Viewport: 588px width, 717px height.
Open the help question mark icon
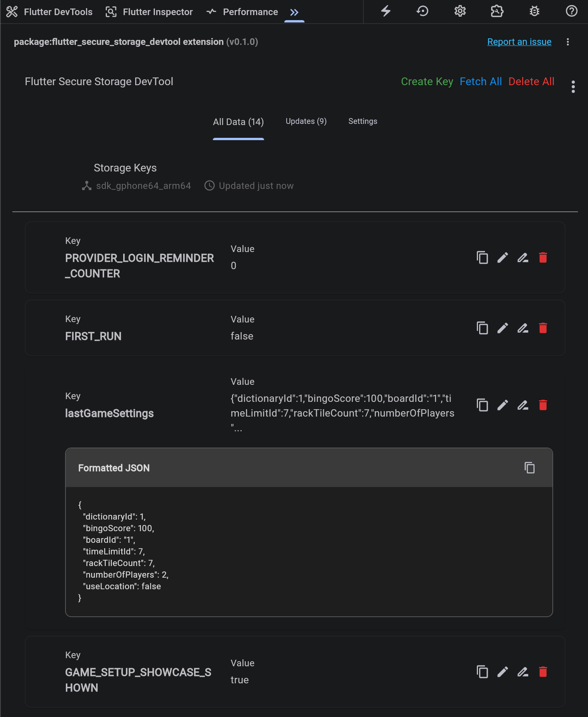click(572, 11)
